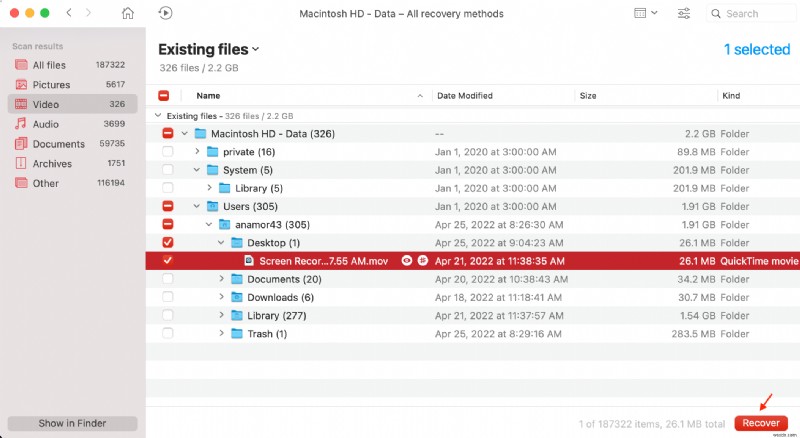Preview the mov file with eye icon
The height and width of the screenshot is (438, 800).
(407, 261)
